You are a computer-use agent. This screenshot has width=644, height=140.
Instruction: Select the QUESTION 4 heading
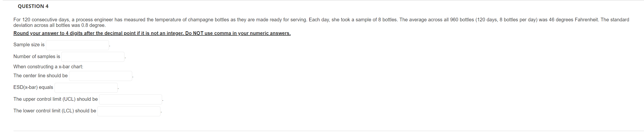click(33, 6)
